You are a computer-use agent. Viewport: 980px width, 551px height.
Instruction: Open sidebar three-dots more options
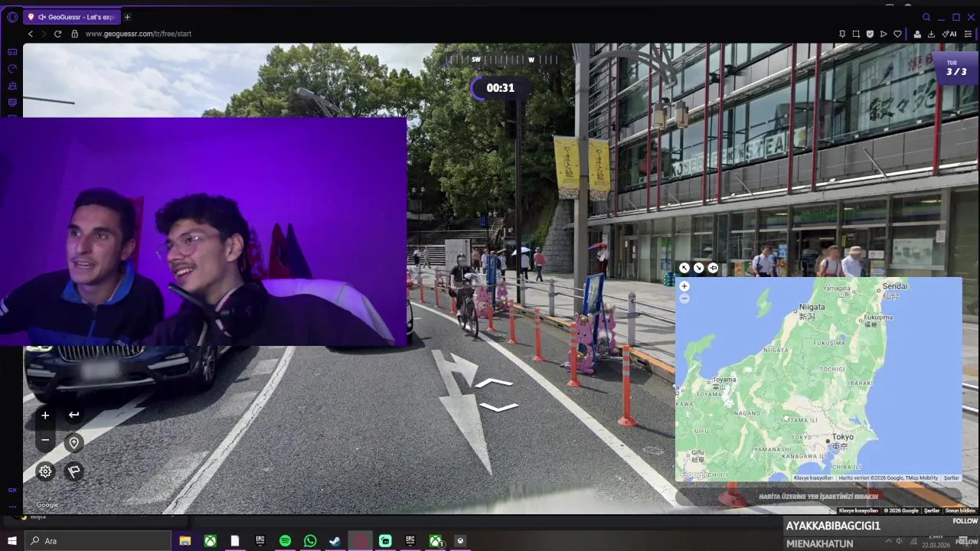click(x=12, y=506)
